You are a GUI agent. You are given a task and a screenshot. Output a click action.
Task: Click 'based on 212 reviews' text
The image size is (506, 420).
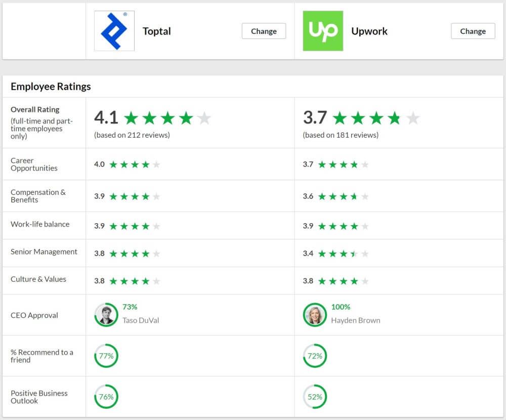(x=132, y=135)
